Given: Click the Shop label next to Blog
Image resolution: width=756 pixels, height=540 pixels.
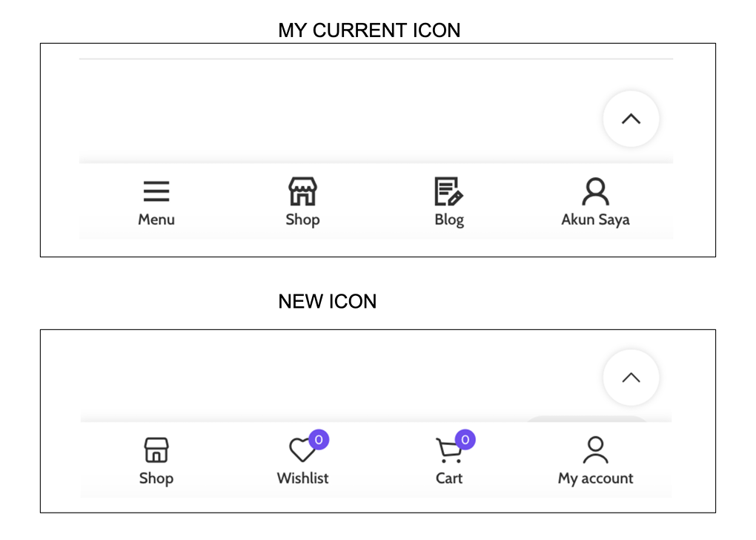Looking at the screenshot, I should pyautogui.click(x=303, y=220).
